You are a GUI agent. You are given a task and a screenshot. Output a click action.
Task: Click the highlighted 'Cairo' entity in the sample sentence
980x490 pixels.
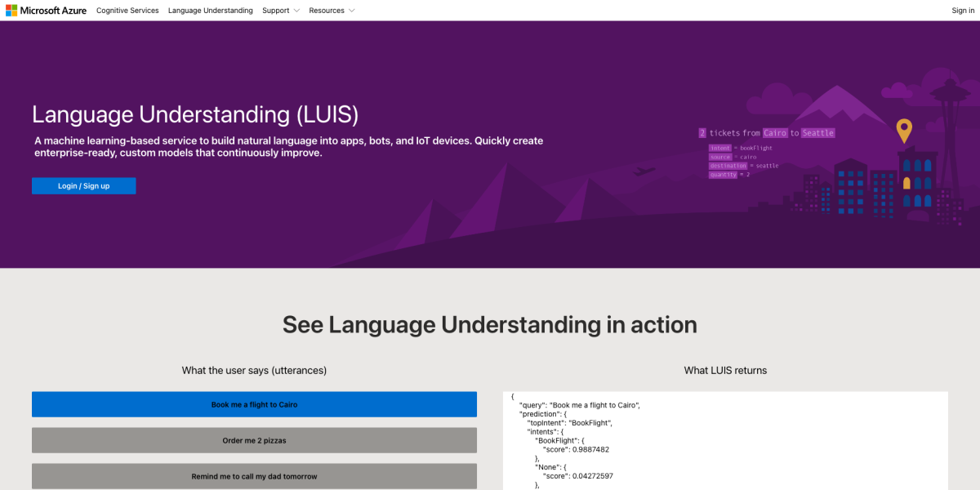click(775, 133)
